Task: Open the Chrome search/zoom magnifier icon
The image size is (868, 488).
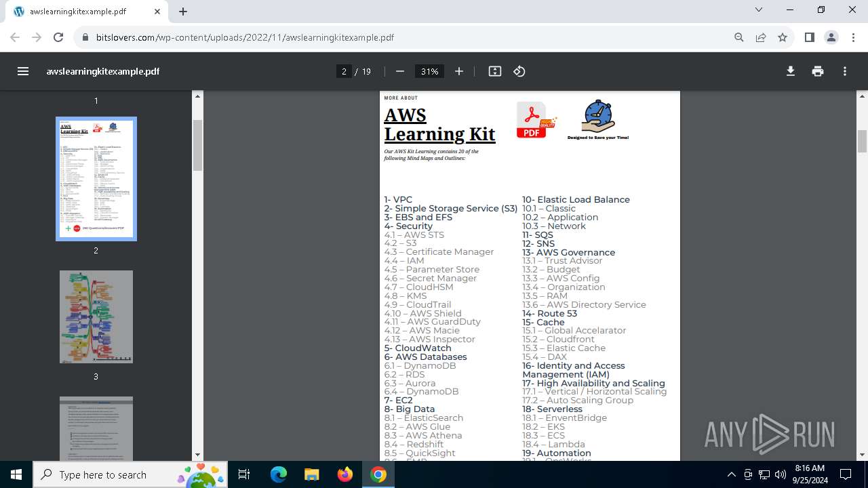Action: pos(739,37)
